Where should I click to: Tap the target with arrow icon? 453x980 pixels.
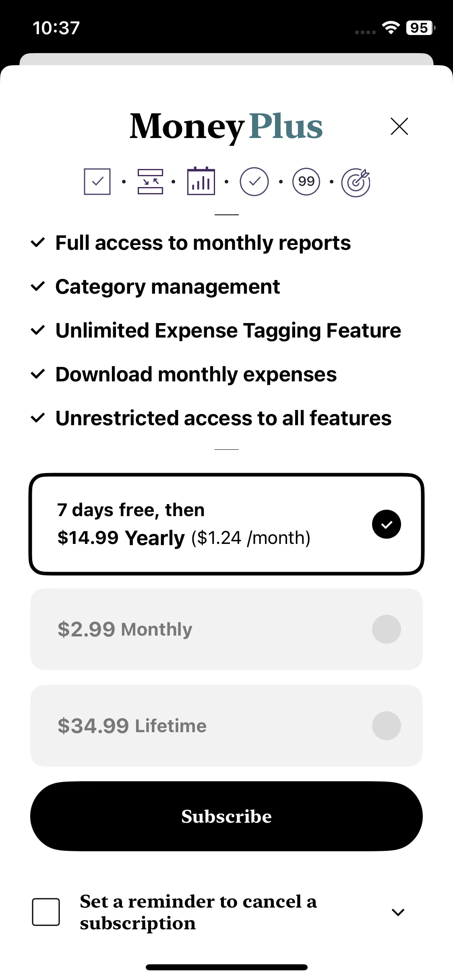coord(356,182)
